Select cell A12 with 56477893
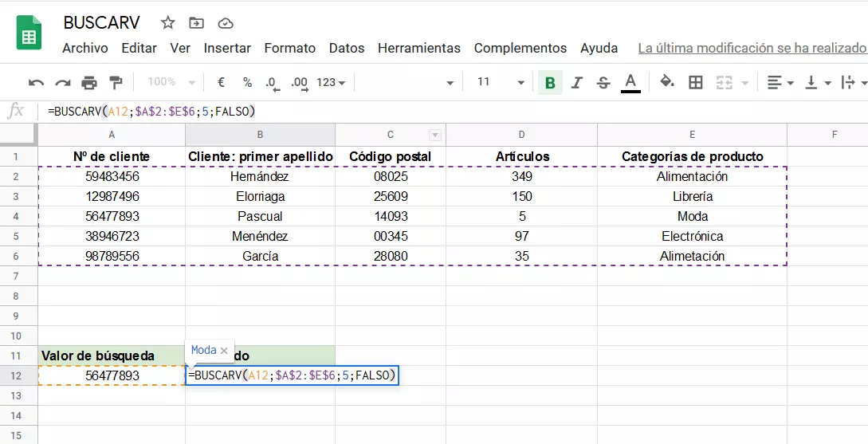 (x=112, y=376)
